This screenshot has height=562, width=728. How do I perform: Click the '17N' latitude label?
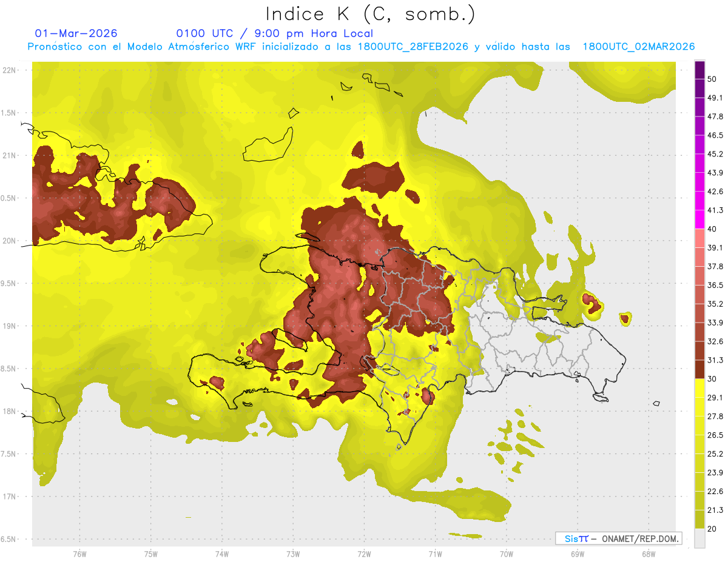(x=8, y=497)
